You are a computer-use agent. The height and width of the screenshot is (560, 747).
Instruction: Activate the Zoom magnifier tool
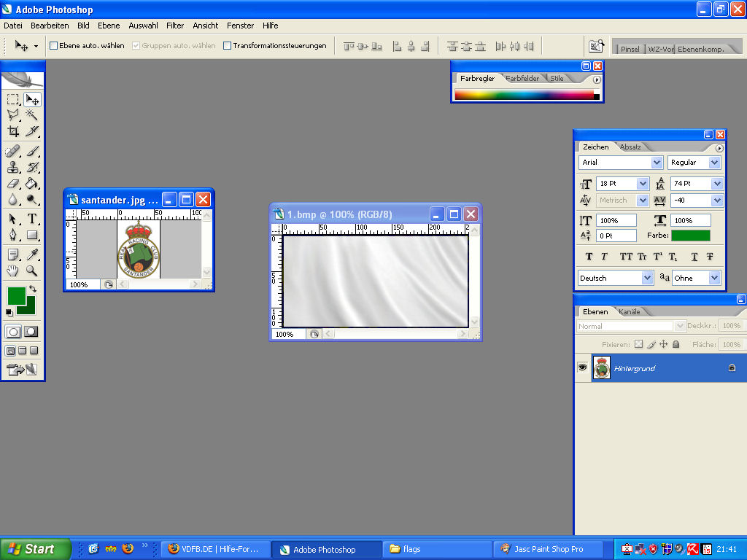tap(32, 271)
